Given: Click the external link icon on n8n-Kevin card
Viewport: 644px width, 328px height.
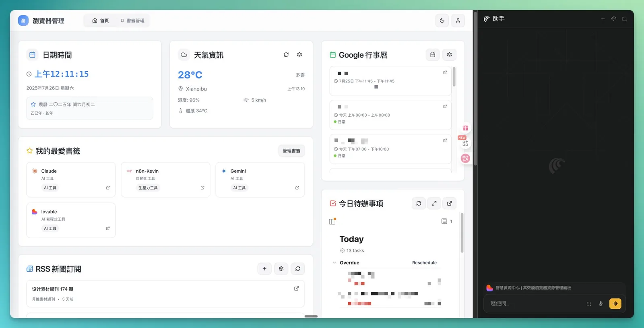Looking at the screenshot, I should (202, 188).
